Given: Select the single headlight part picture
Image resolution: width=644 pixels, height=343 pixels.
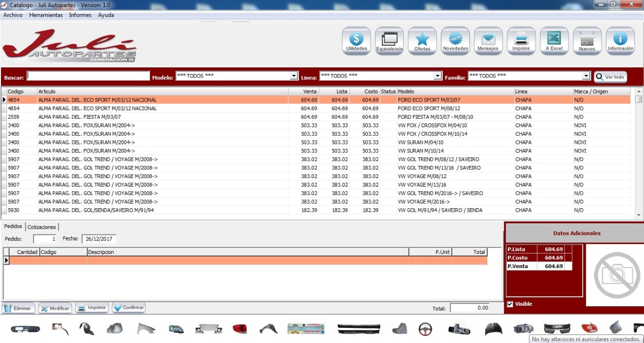Looking at the screenshot, I should click(x=177, y=329).
